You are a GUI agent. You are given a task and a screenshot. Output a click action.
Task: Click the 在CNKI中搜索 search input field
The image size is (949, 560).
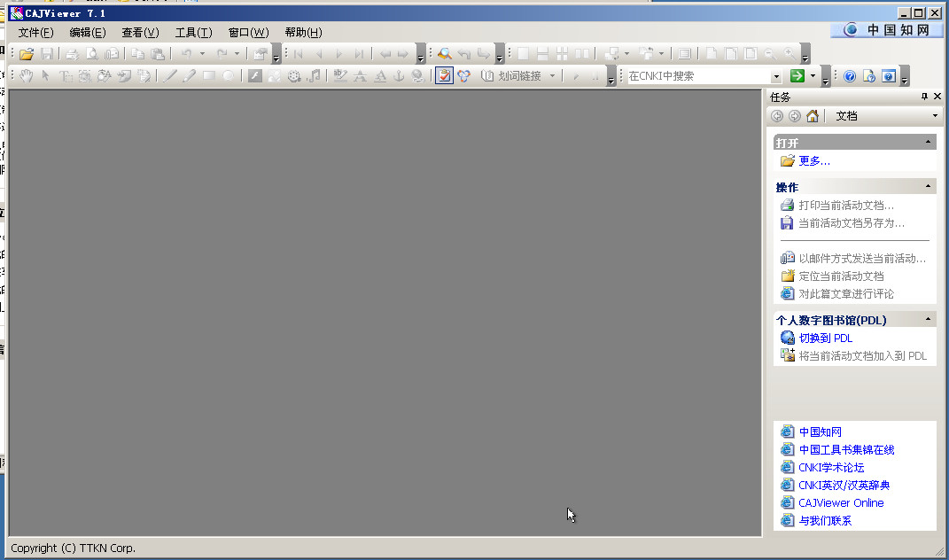click(698, 76)
